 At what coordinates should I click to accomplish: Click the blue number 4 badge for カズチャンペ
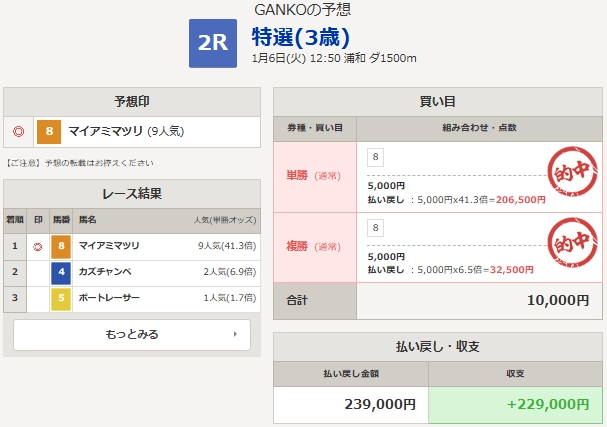click(61, 272)
